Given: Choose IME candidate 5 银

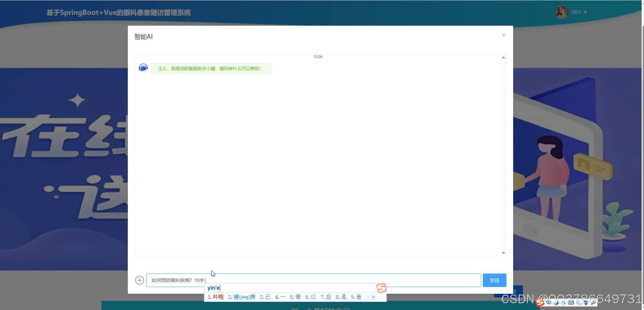Looking at the screenshot, I should (296, 297).
